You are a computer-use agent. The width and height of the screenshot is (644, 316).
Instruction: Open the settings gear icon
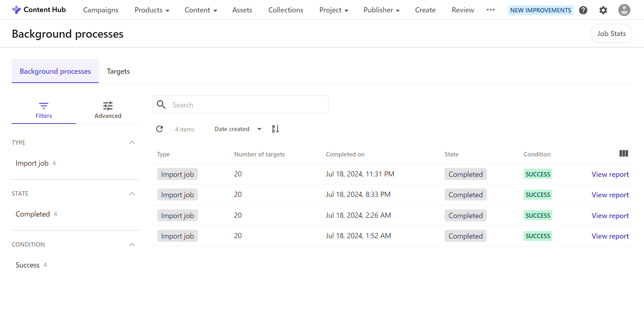tap(603, 10)
